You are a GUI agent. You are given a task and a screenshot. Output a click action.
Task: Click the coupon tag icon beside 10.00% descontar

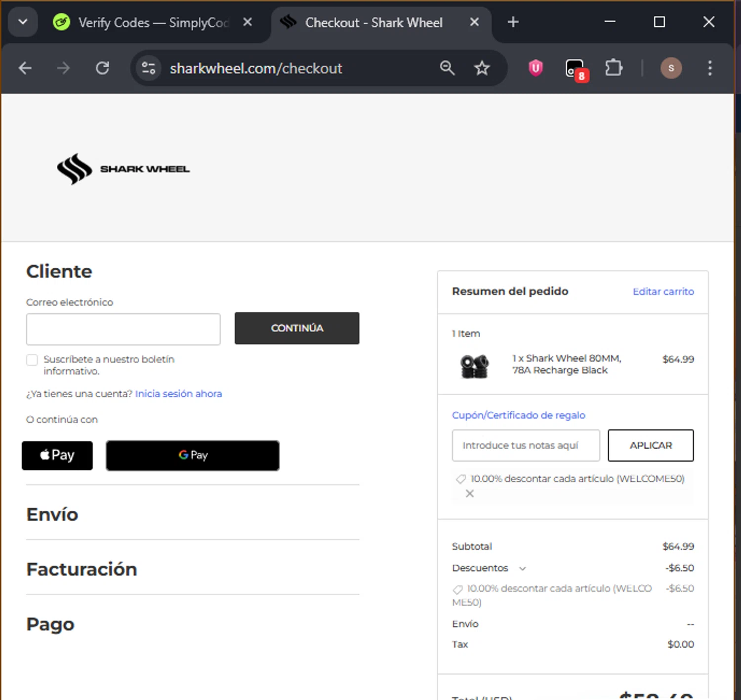pos(461,479)
